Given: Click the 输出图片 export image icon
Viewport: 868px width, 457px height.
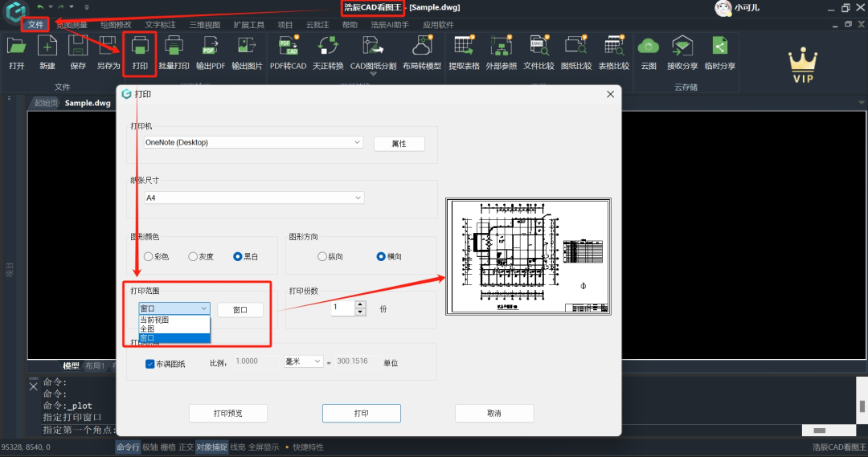Looking at the screenshot, I should pyautogui.click(x=247, y=47).
